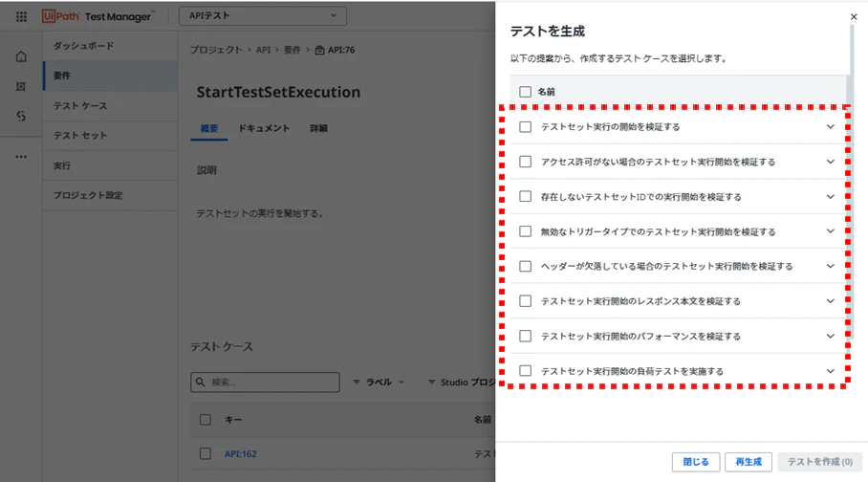868x482 pixels.
Task: Click the API:76 requirement icon in breadcrumb
Action: 319,50
